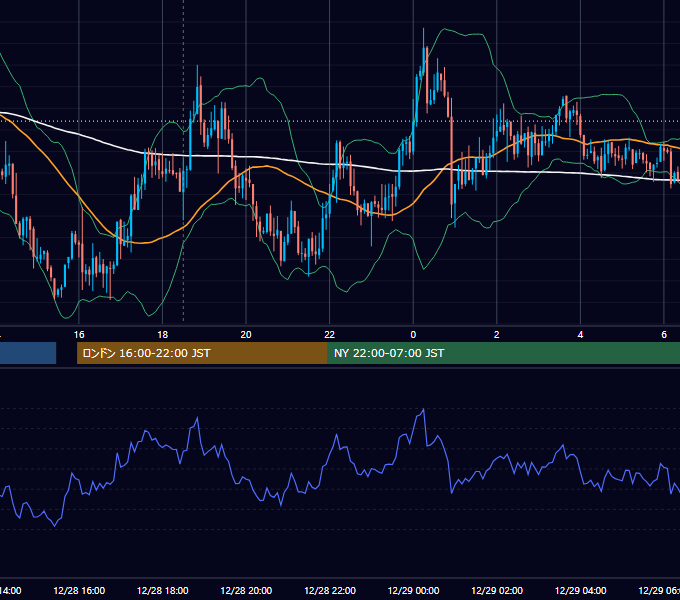Click hour label 18 on the price chart axis

pos(163,335)
